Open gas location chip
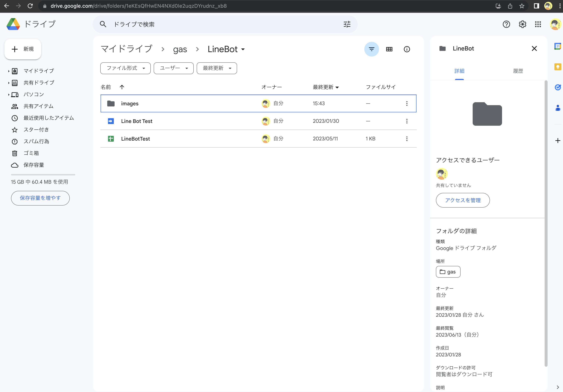 pyautogui.click(x=448, y=272)
